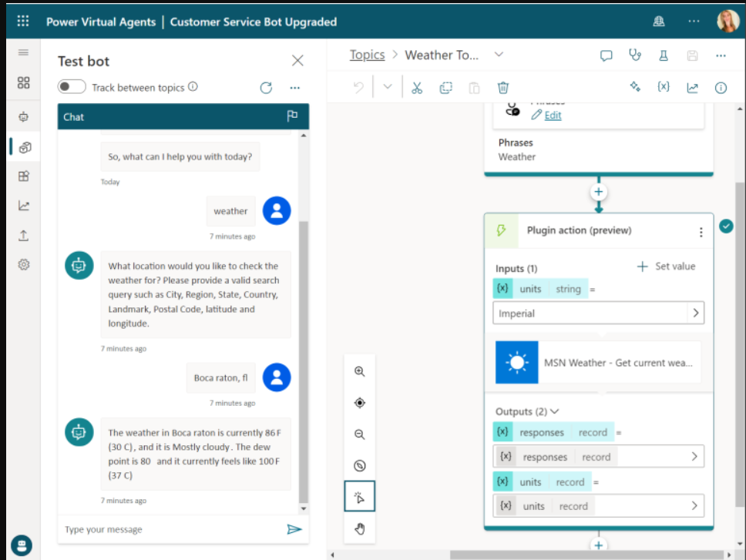The image size is (746, 560).
Task: Open the header ellipsis settings menu
Action: tap(694, 22)
